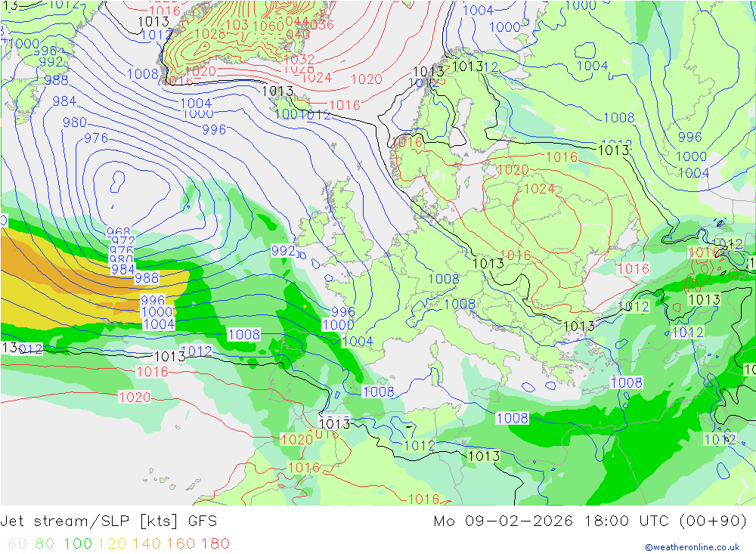Select the 120 kts legend value

click(x=113, y=543)
